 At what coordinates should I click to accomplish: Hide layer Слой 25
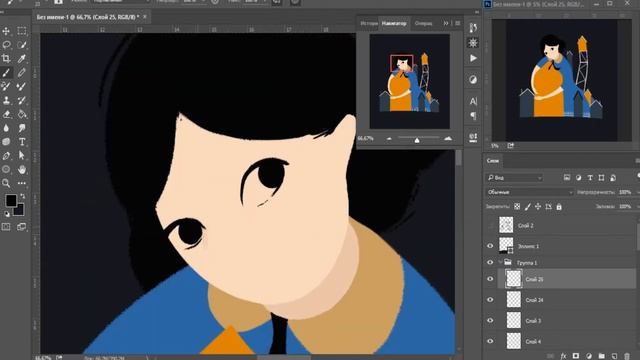pyautogui.click(x=490, y=279)
